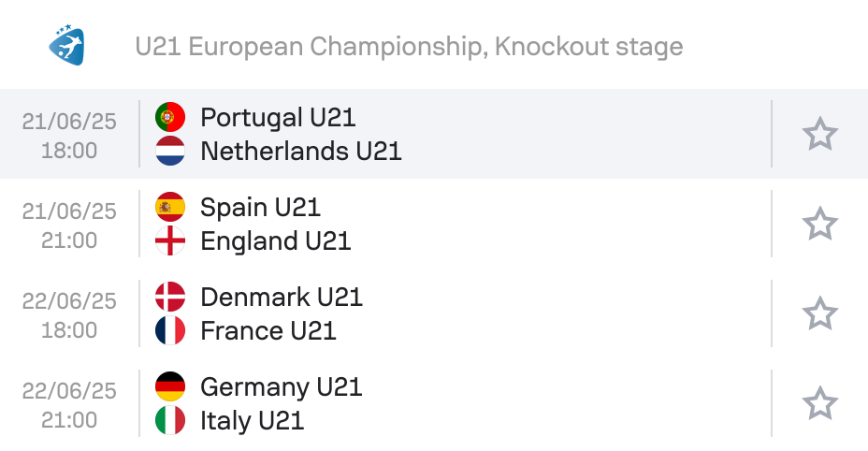
Task: Click the Italy flag icon
Action: [170, 420]
